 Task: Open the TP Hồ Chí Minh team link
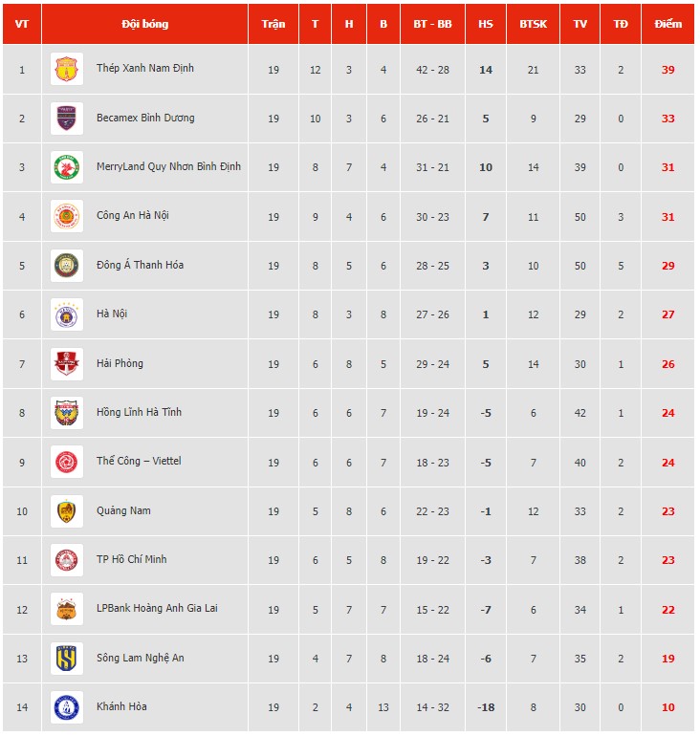(x=131, y=559)
